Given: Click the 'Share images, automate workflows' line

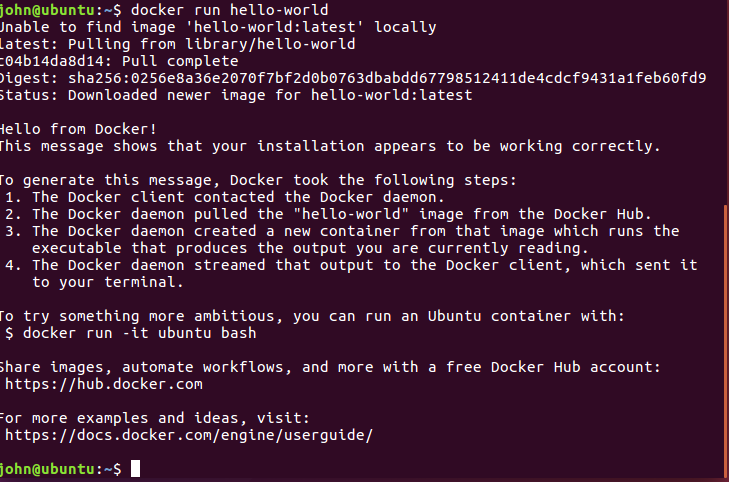Looking at the screenshot, I should pyautogui.click(x=330, y=367).
